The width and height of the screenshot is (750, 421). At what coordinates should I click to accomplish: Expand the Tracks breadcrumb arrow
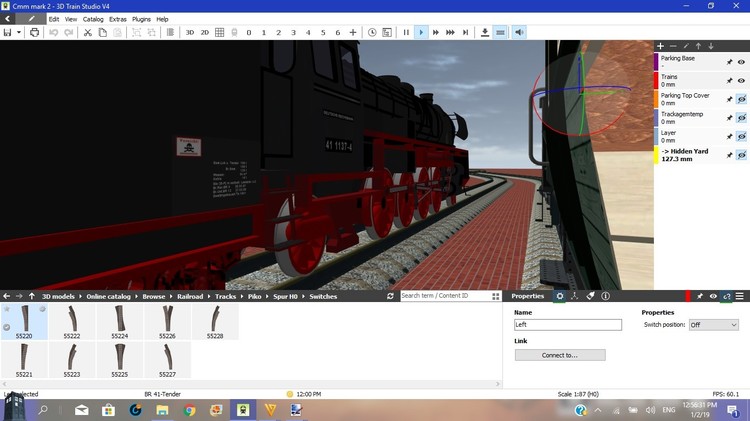pos(242,297)
